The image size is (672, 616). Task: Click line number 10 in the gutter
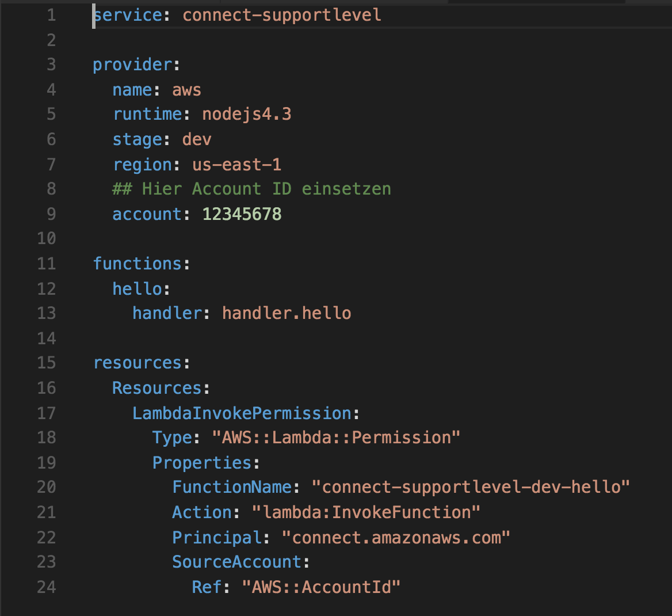[x=46, y=238]
